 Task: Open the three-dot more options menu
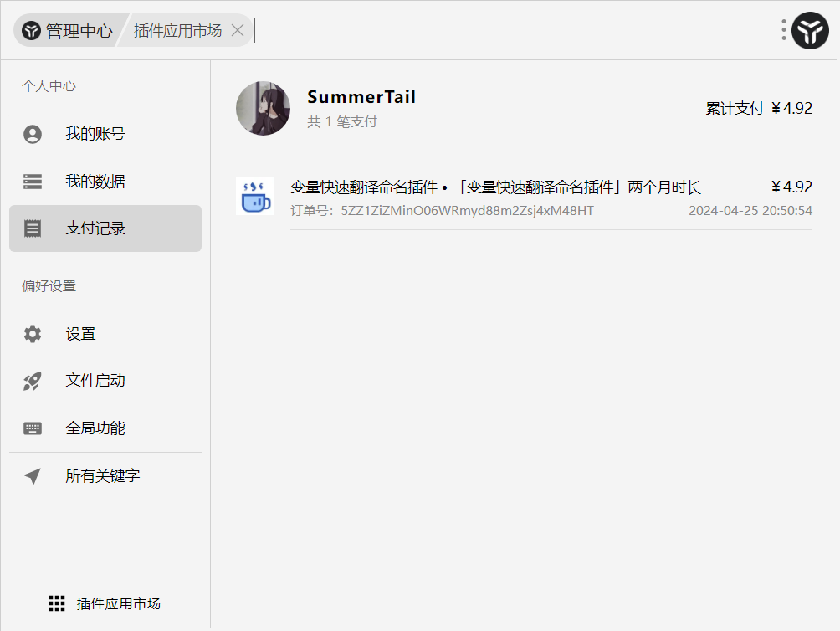point(783,30)
